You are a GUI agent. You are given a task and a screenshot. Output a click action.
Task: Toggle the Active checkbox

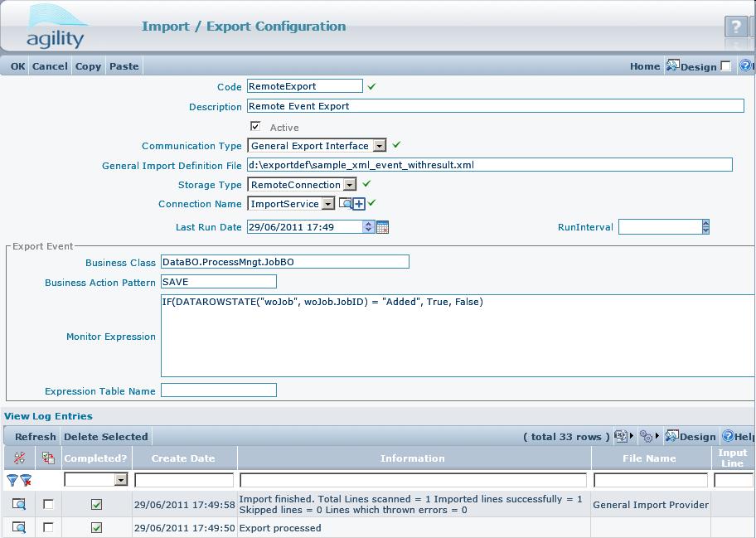(255, 127)
